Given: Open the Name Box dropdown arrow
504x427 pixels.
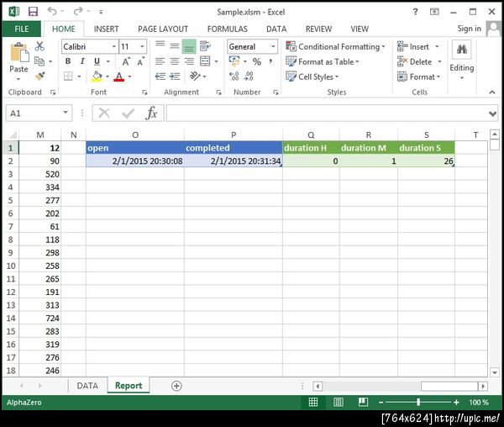Looking at the screenshot, I should (x=66, y=113).
